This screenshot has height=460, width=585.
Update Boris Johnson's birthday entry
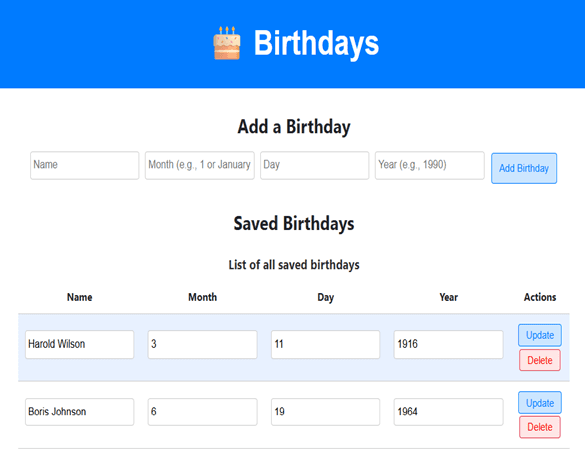(x=540, y=403)
